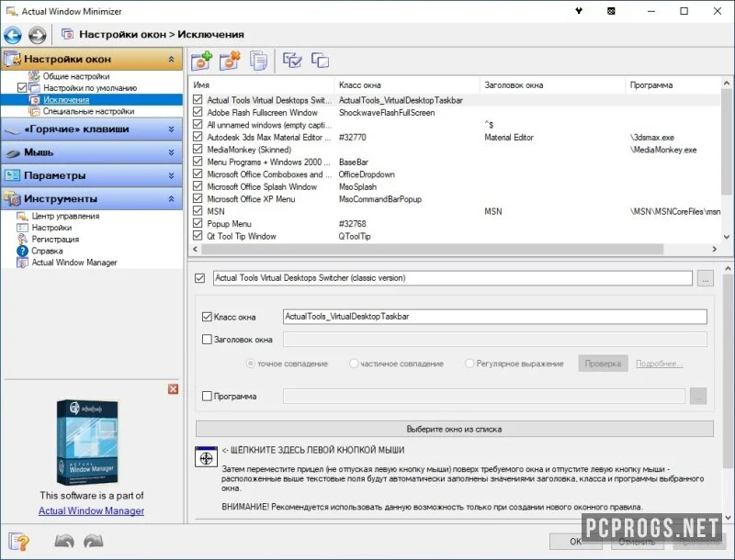Select Исключения tree item
Image resolution: width=735 pixels, height=560 pixels.
pyautogui.click(x=66, y=100)
